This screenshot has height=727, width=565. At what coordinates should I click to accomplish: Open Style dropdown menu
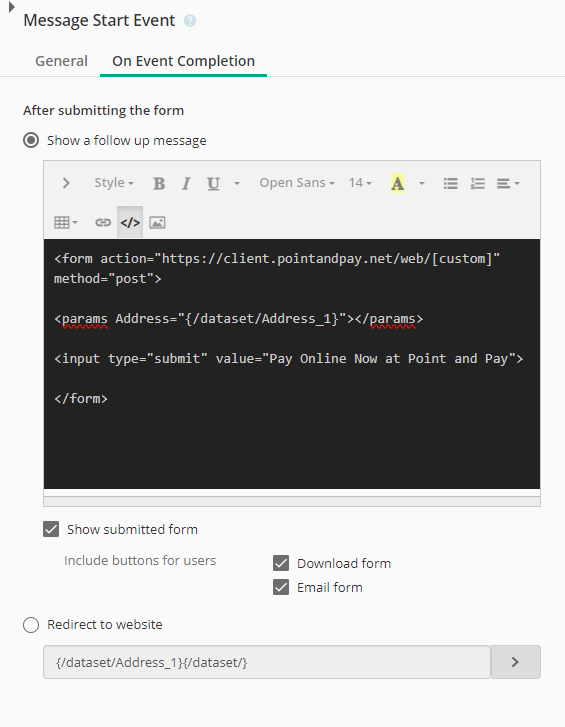114,183
